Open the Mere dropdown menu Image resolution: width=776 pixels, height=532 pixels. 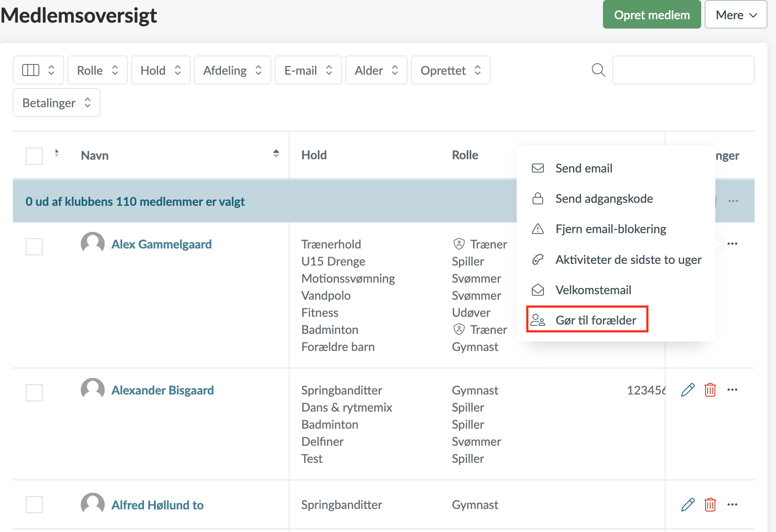click(x=735, y=15)
